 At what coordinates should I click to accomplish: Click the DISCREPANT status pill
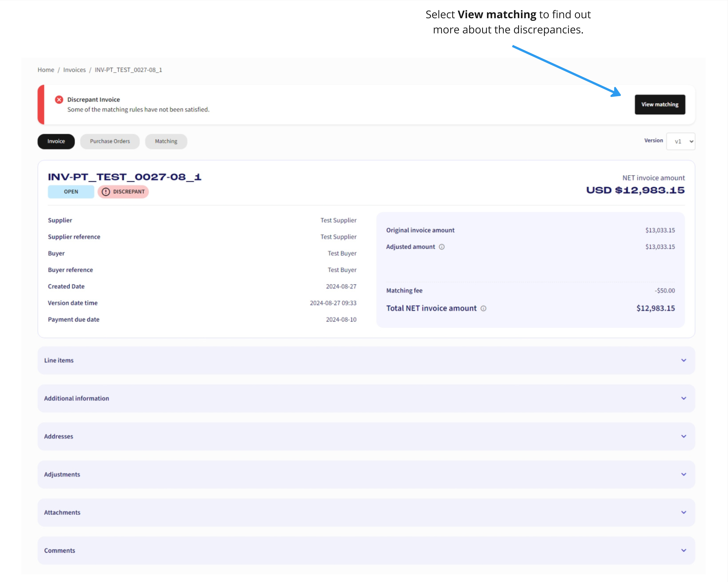123,192
